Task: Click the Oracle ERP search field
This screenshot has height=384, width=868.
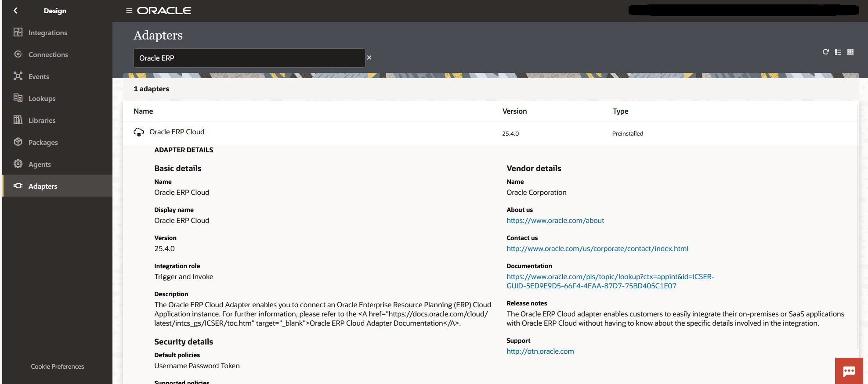Action: coord(249,58)
